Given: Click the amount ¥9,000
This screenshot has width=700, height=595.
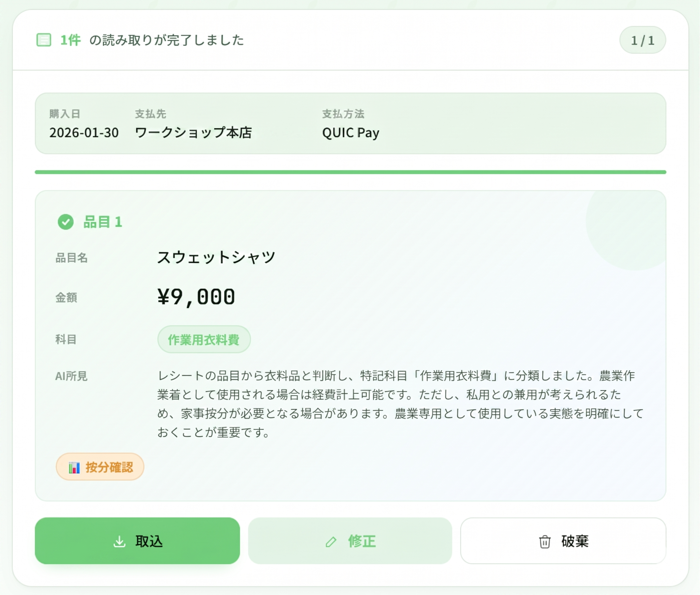Looking at the screenshot, I should 196,297.
